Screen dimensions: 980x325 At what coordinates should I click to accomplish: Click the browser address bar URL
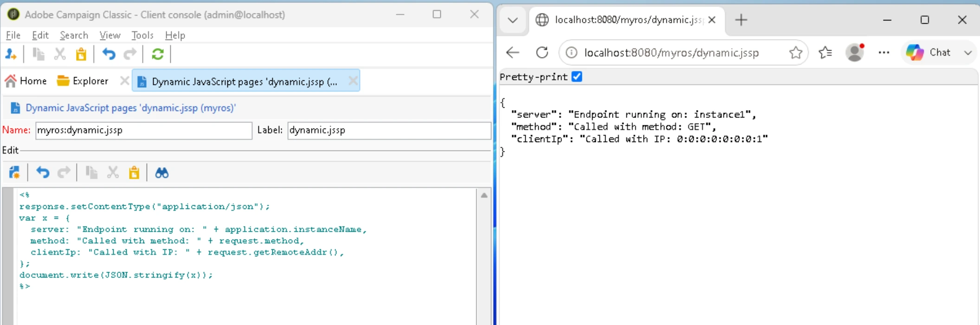point(671,52)
